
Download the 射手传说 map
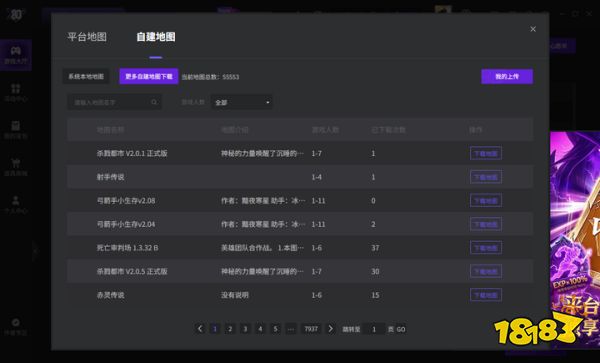tap(486, 177)
